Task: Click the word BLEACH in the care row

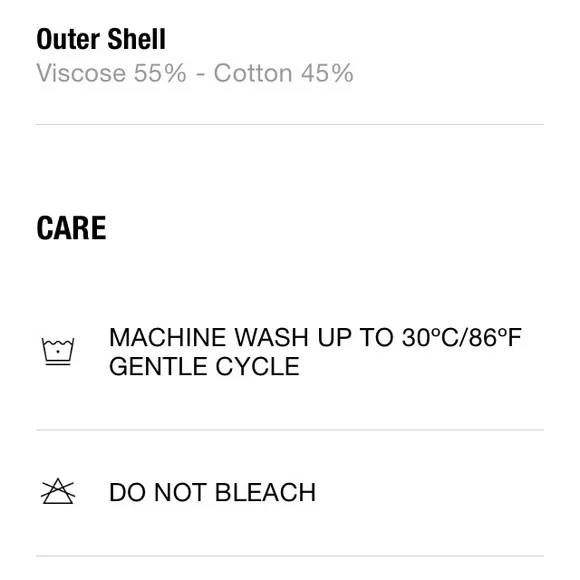Action: (x=265, y=492)
